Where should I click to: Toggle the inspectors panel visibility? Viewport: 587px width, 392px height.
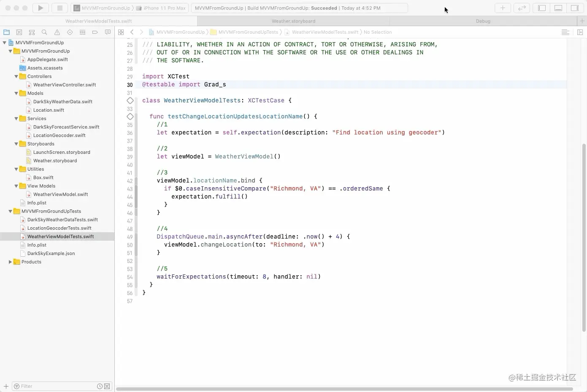click(x=575, y=8)
